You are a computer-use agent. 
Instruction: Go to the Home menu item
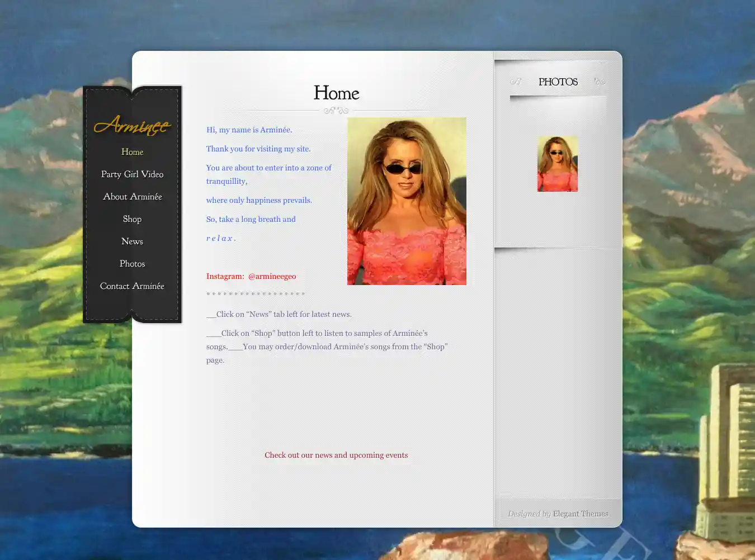click(132, 152)
